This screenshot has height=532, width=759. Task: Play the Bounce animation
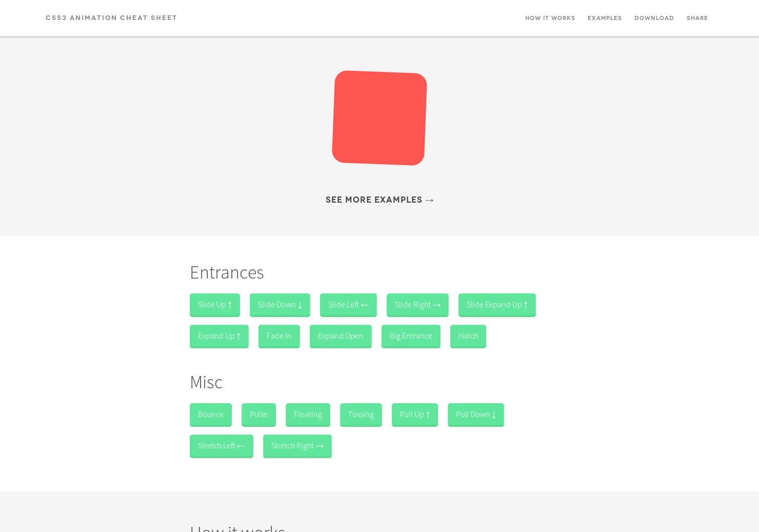[x=210, y=415]
